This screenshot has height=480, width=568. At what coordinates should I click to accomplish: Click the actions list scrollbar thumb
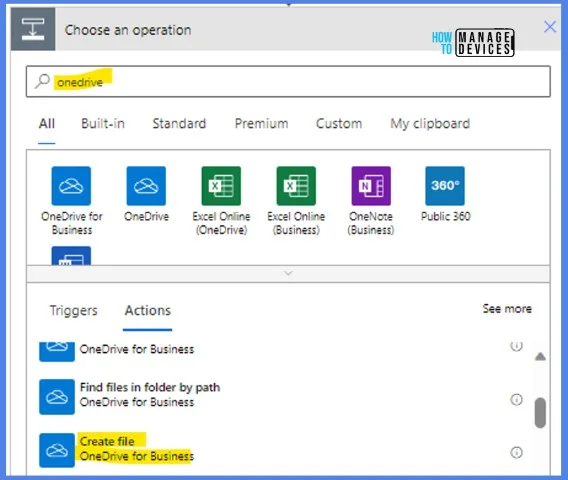(540, 413)
